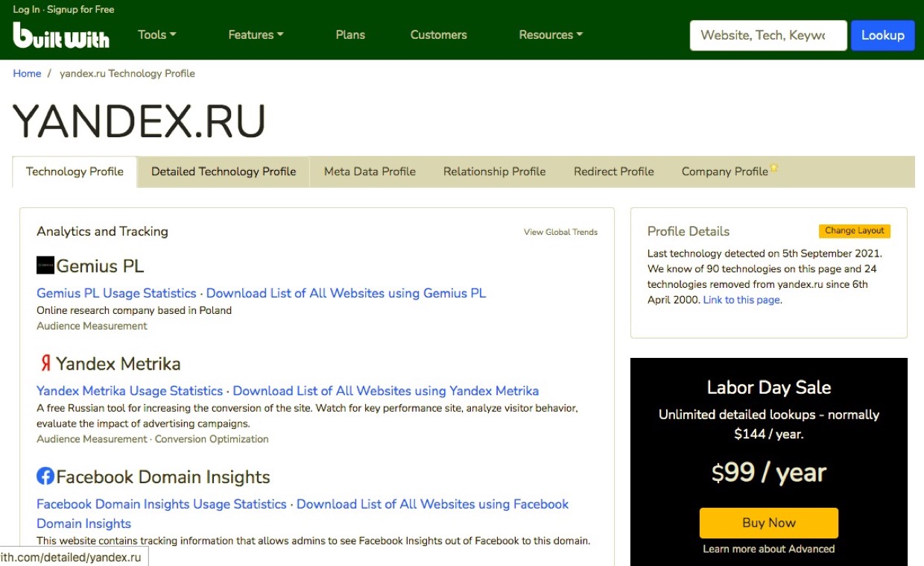Expand the Features dropdown menu
The image size is (924, 566).
point(256,34)
